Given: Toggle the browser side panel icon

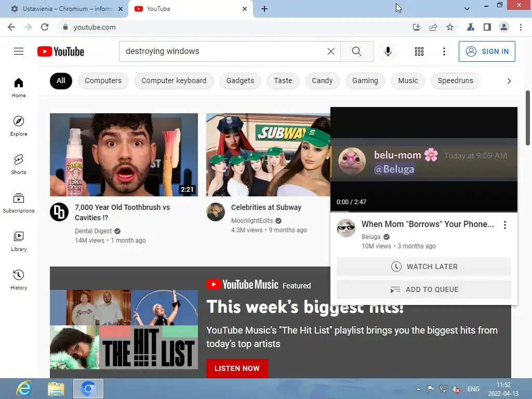Looking at the screenshot, I should 487,27.
